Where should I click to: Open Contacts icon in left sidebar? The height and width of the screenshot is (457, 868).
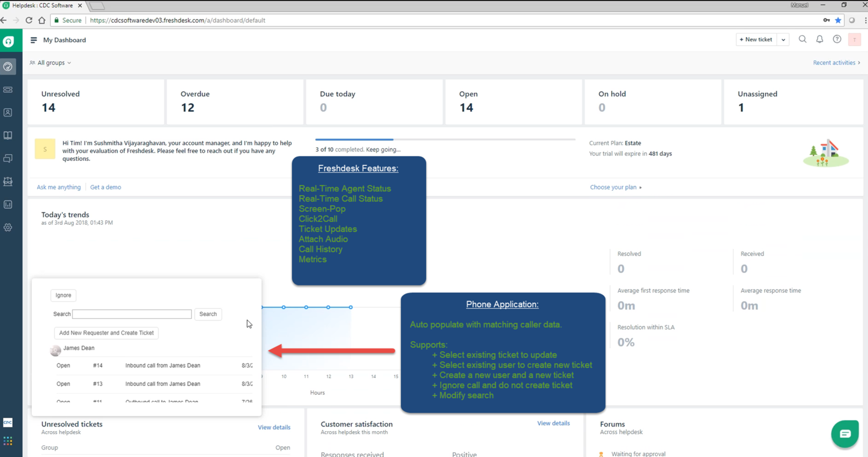(8, 113)
